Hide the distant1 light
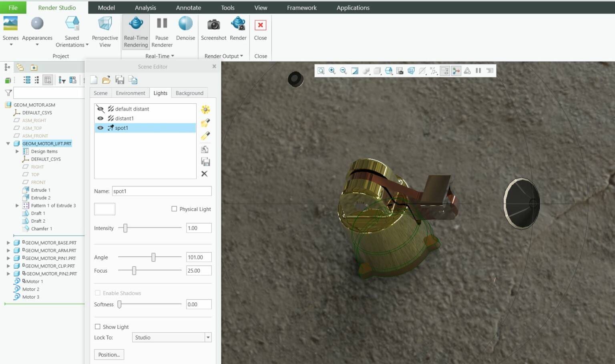Screen dimensions: 615x364 click(100, 119)
